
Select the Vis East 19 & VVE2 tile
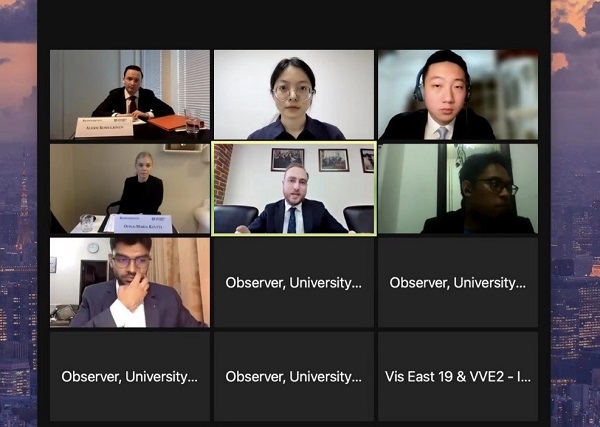point(458,376)
